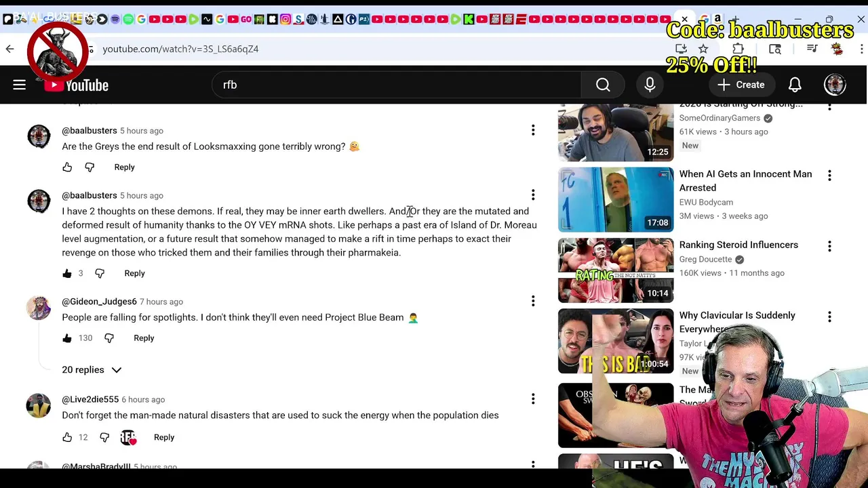This screenshot has width=868, height=488.
Task: Open EWU Bodycam channel name
Action: pos(706,202)
